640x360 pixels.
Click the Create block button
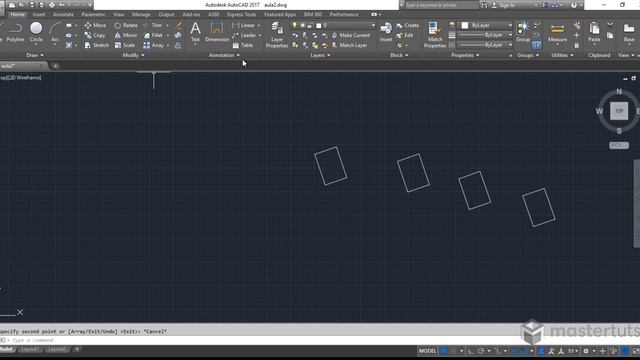coord(408,25)
